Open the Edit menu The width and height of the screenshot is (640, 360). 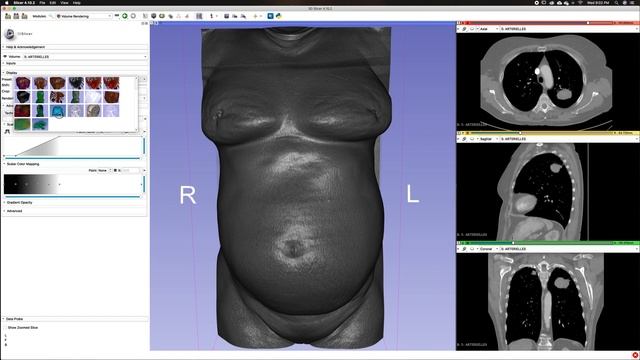pyautogui.click(x=53, y=2)
